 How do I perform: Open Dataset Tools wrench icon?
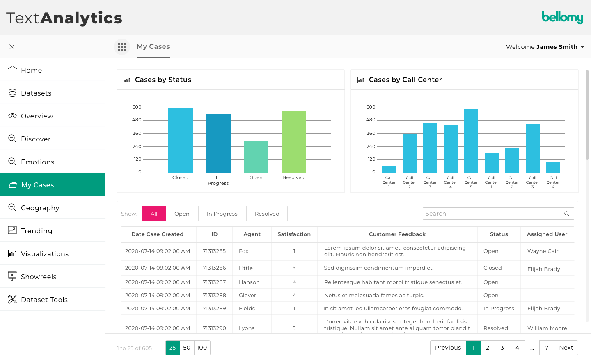(x=12, y=299)
